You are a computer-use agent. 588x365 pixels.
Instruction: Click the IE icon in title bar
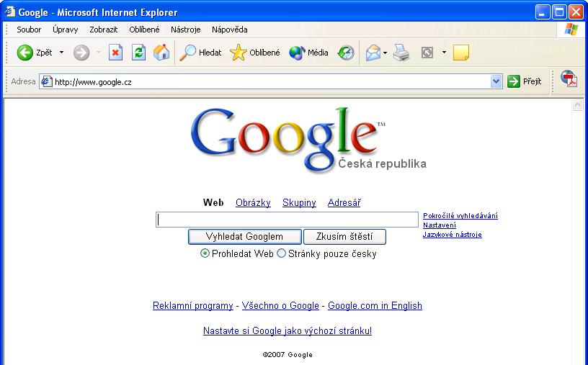tap(9, 12)
